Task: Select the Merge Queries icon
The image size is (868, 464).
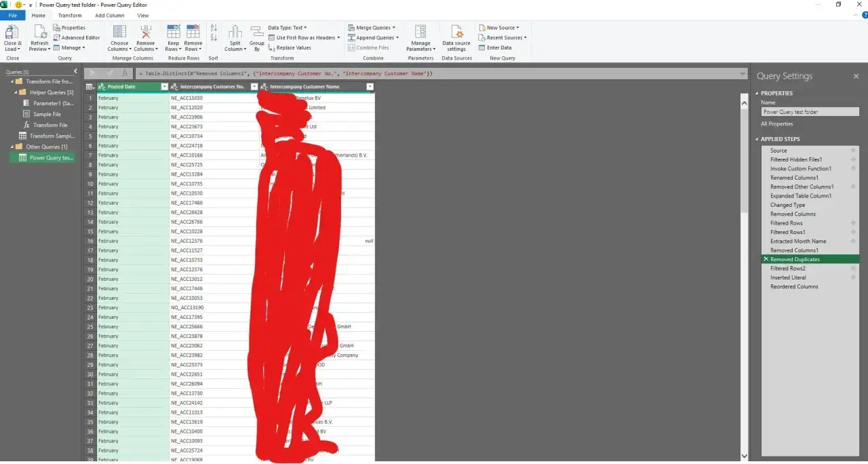Action: point(351,27)
